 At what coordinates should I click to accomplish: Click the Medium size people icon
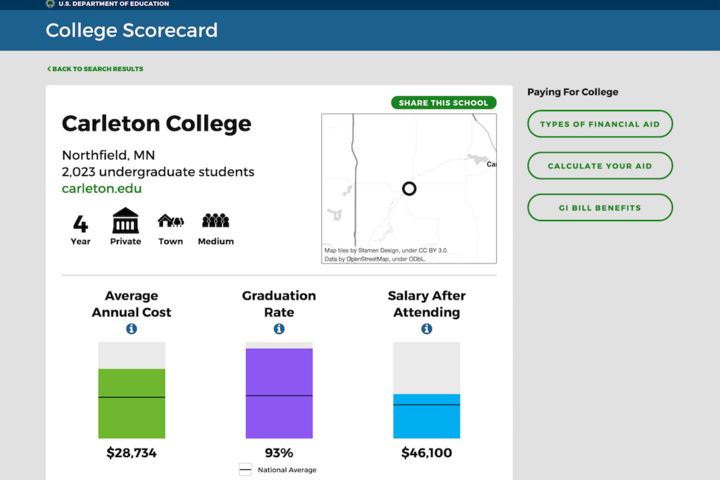click(216, 221)
